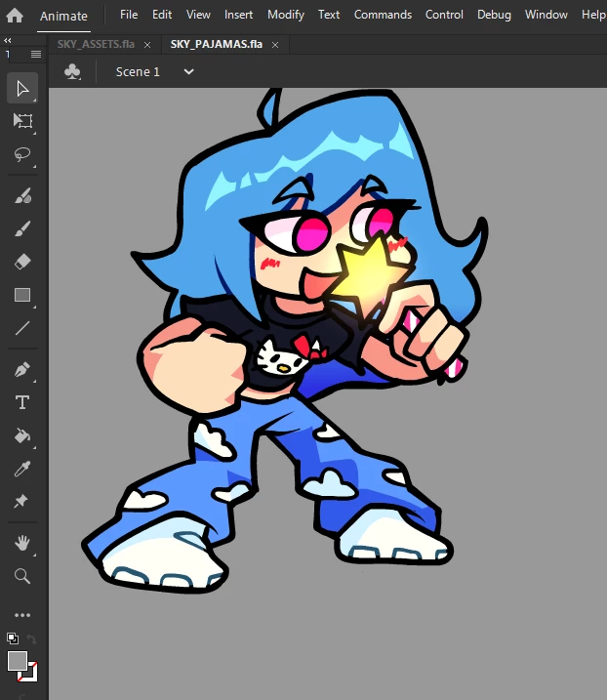Open the gray fill color swatch
The image size is (607, 700).
(x=18, y=661)
